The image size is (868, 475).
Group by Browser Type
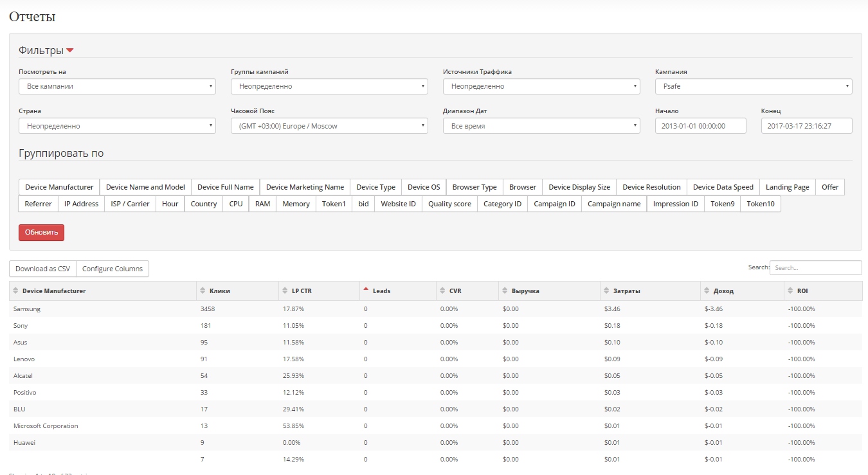point(475,187)
